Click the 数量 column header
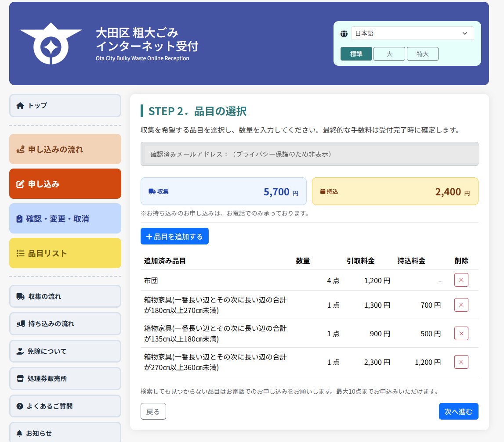 point(303,261)
